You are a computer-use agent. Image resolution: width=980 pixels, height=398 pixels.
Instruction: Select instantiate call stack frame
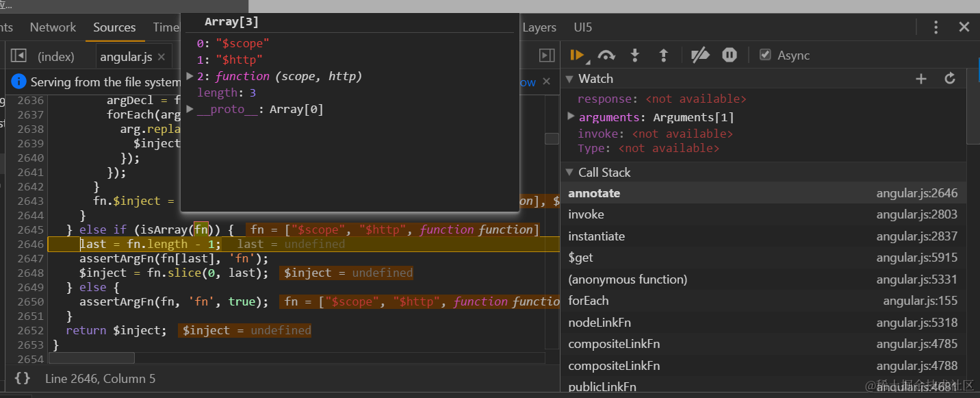[x=763, y=236]
